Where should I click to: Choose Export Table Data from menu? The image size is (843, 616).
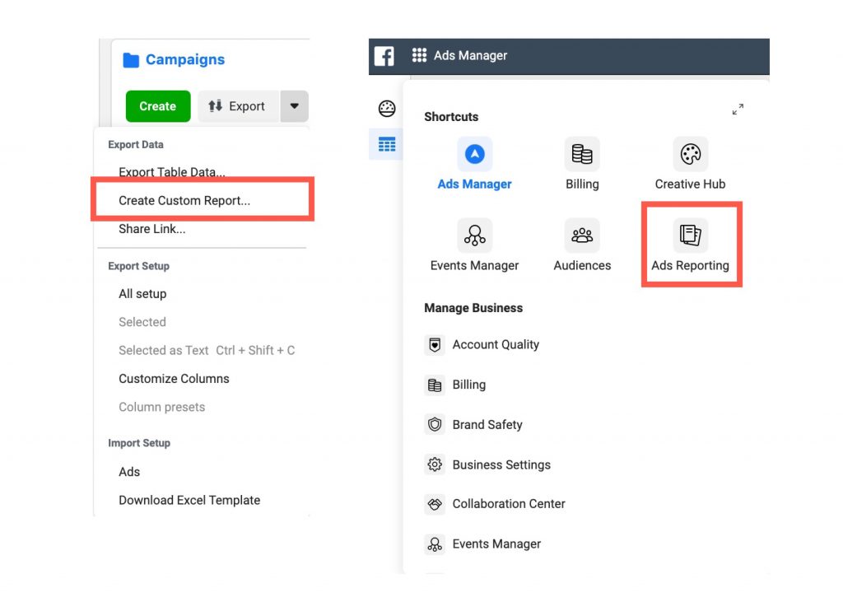[x=172, y=172]
